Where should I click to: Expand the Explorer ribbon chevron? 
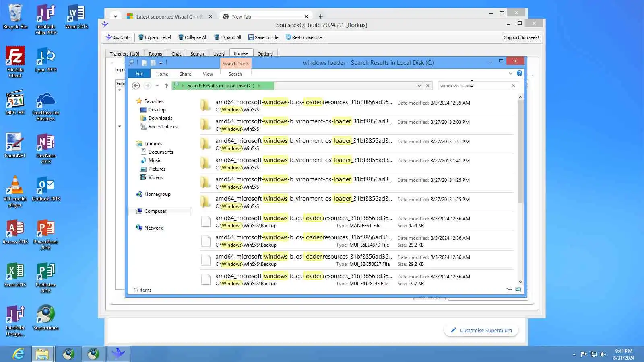511,73
